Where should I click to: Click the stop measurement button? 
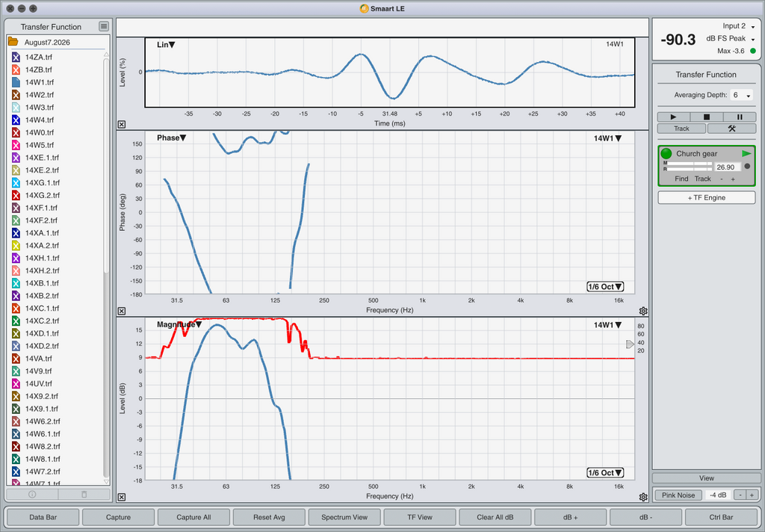coord(707,117)
